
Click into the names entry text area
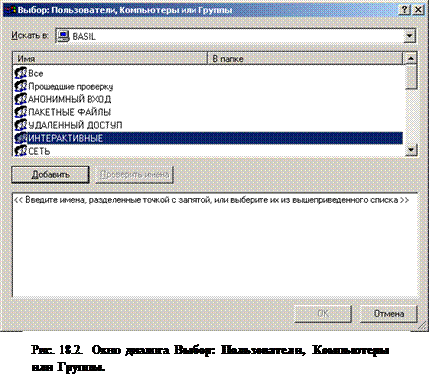pos(215,245)
